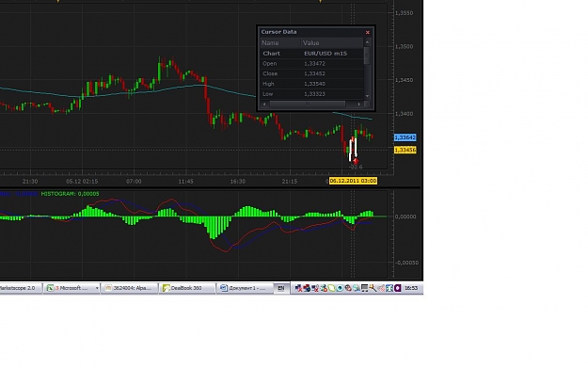The width and height of the screenshot is (588, 368).
Task: Click Cursor Data horizontal scroll right arrow
Action: [359, 104]
